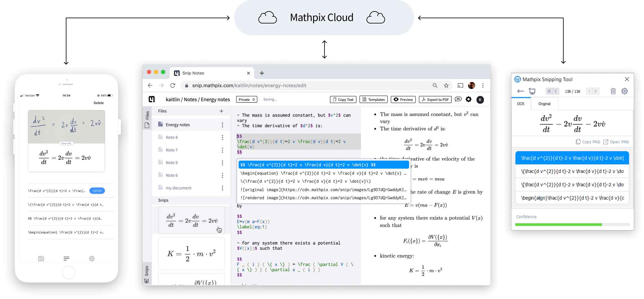This screenshot has height=299, width=644.
Task: Open the Private visibility dropdown
Action: click(247, 99)
